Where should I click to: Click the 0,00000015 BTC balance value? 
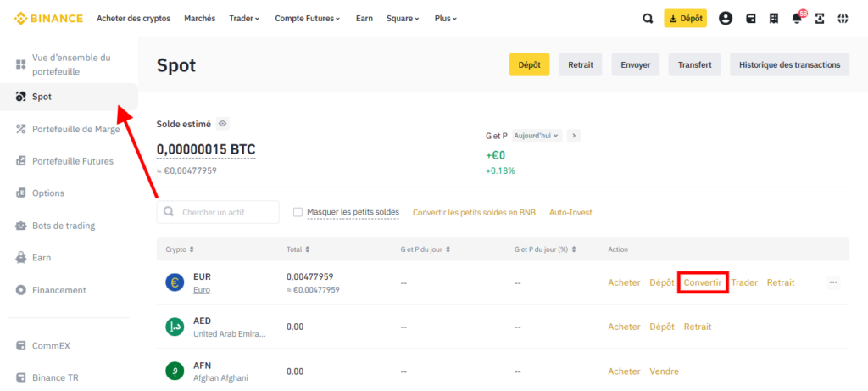pyautogui.click(x=206, y=149)
